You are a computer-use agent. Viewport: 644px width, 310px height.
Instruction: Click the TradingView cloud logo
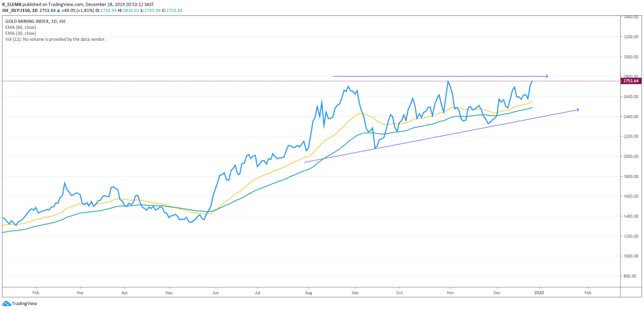pos(6,302)
